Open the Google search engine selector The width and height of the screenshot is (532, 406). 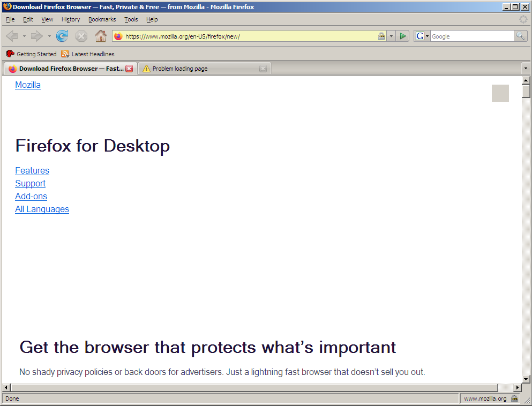[422, 36]
